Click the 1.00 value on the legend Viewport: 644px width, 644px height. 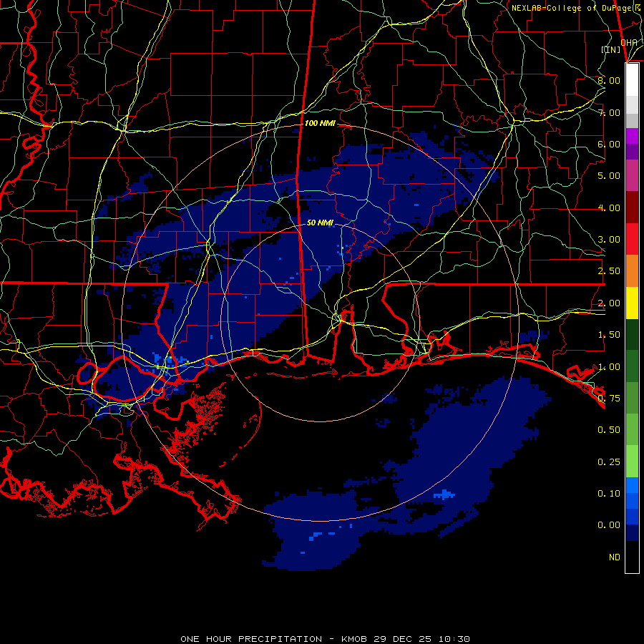(609, 367)
